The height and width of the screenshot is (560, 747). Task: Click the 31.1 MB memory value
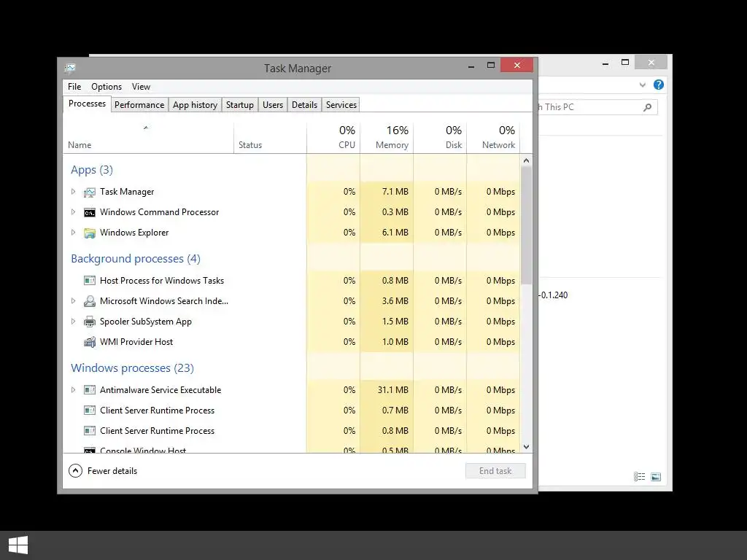[x=393, y=390]
